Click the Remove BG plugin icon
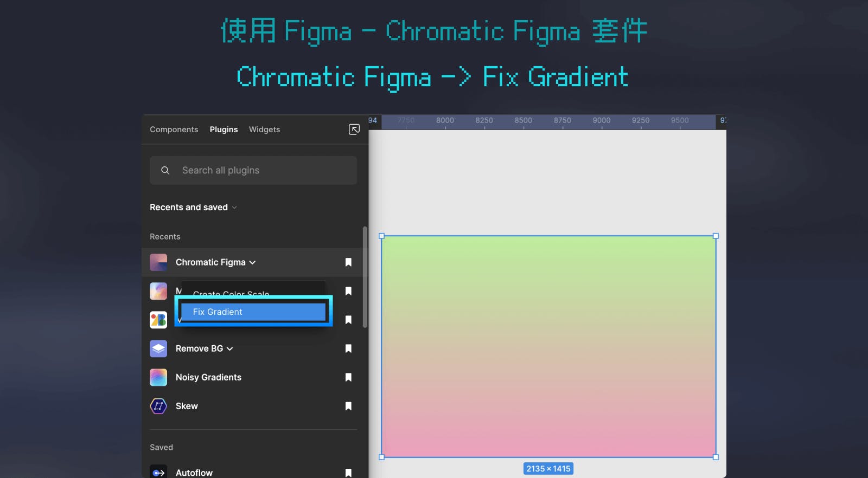 coord(158,348)
